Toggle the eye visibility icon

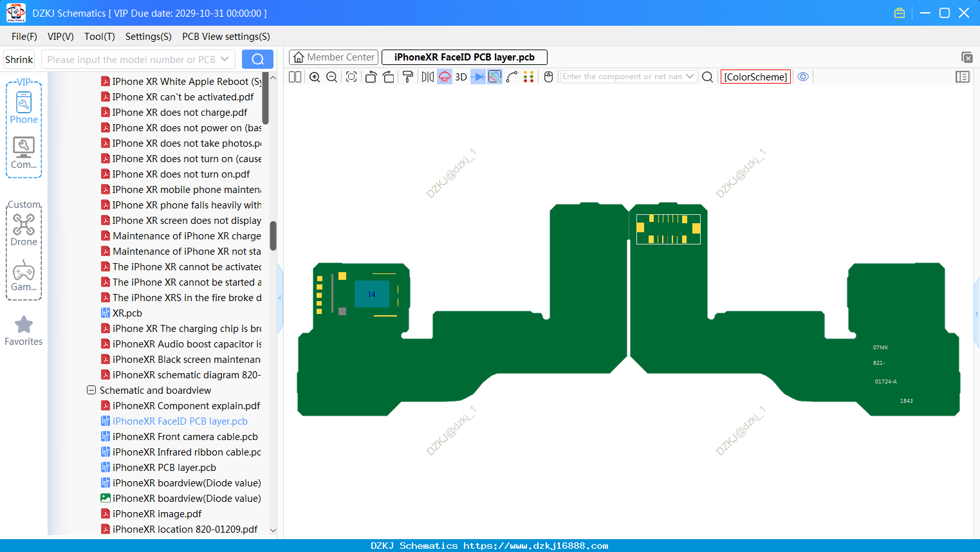803,77
